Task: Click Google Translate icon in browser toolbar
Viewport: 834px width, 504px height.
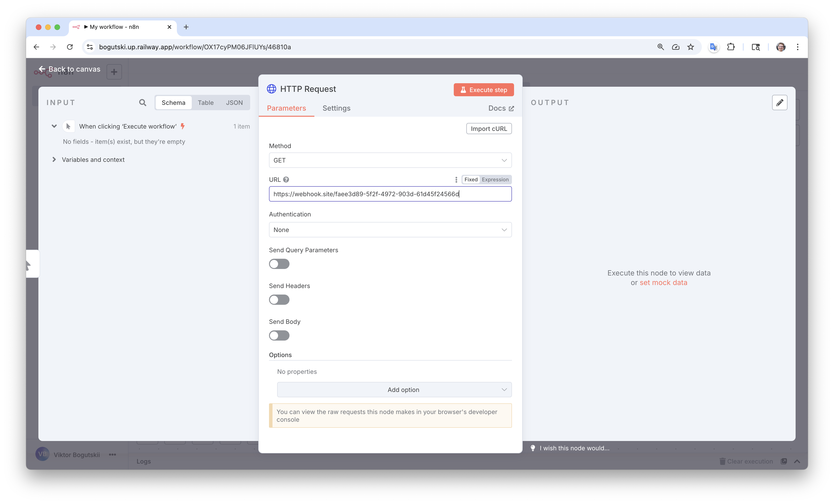Action: click(713, 47)
